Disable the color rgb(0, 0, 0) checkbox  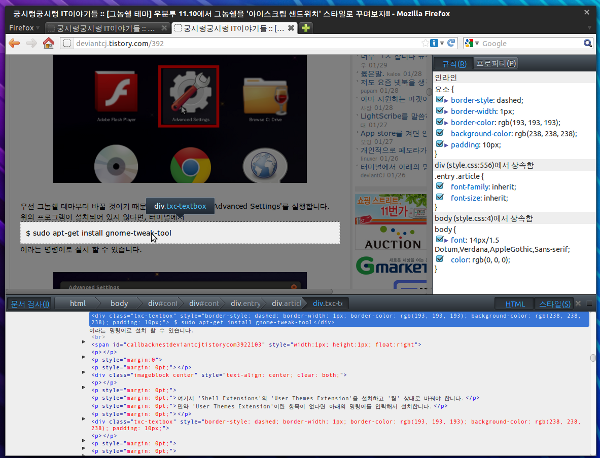[439, 259]
